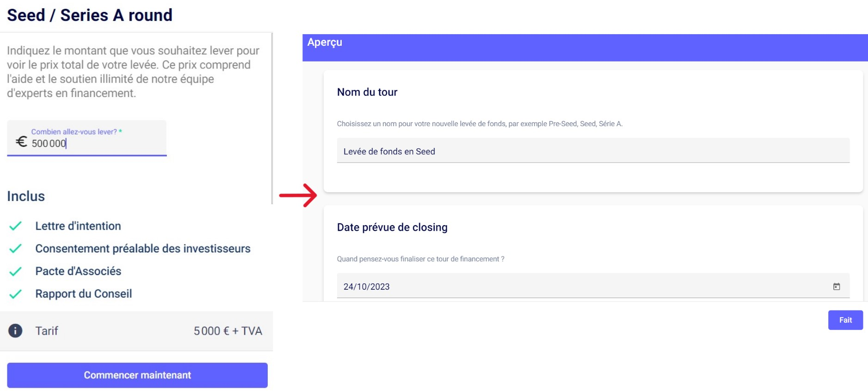Click the "Nom du tour" section heading
This screenshot has height=391, width=868.
(x=367, y=92)
